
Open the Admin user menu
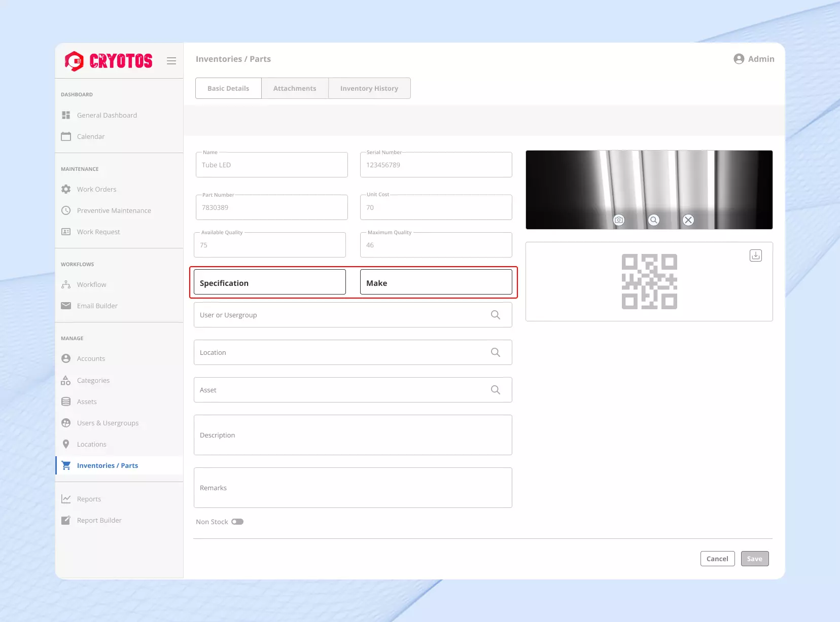pyautogui.click(x=754, y=59)
